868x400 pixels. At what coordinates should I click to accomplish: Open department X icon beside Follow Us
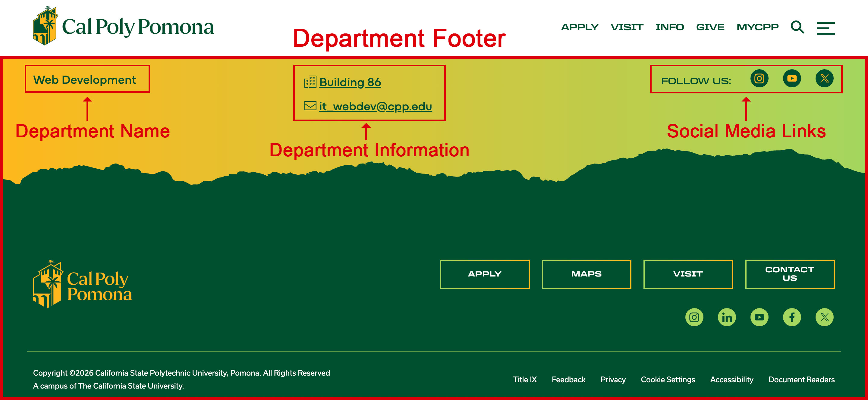pyautogui.click(x=825, y=78)
